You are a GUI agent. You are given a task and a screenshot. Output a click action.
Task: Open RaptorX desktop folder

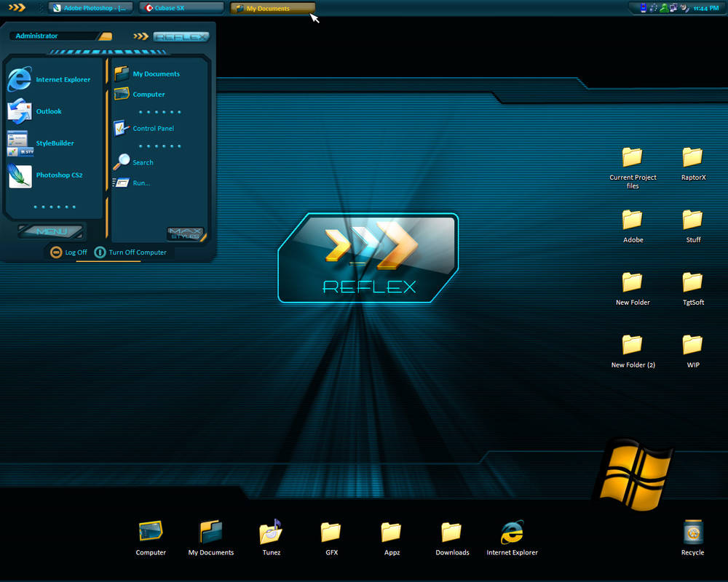(x=693, y=164)
